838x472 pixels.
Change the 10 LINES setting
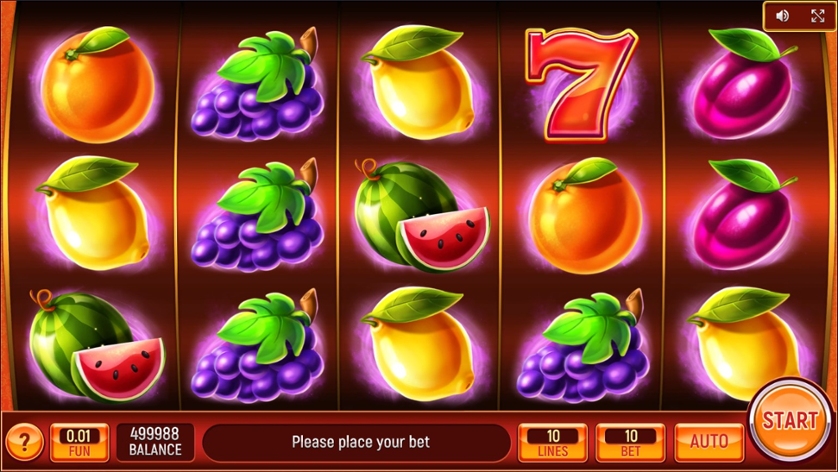pyautogui.click(x=553, y=442)
